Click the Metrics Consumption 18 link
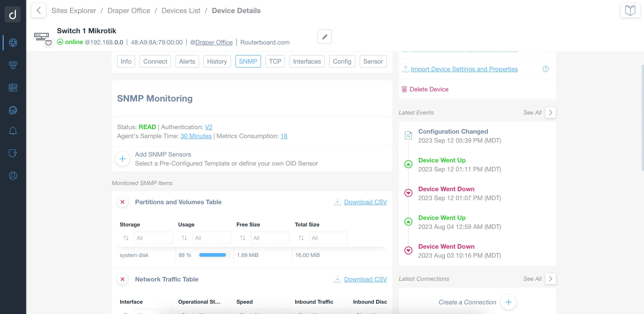 click(x=284, y=136)
